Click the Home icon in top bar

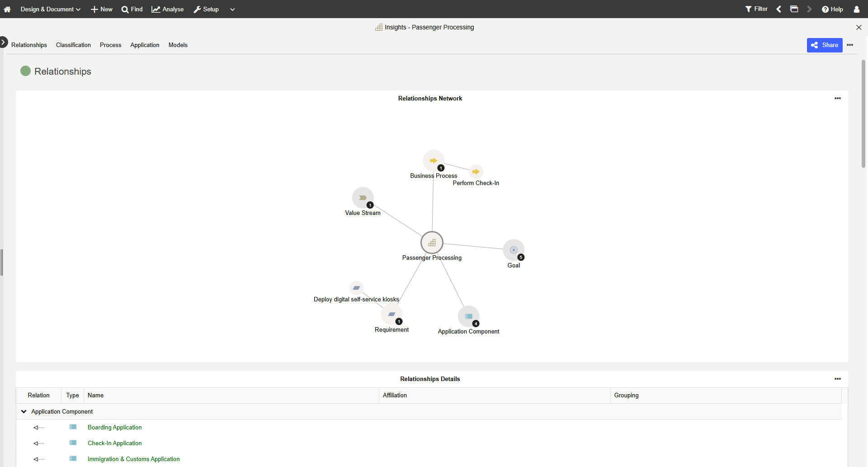7,9
